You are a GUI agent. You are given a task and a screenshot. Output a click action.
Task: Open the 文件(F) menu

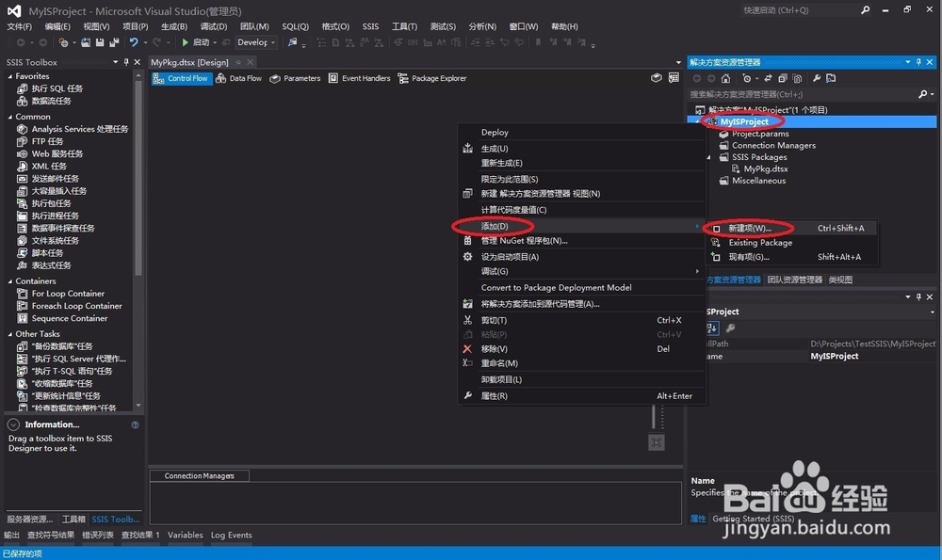click(19, 26)
